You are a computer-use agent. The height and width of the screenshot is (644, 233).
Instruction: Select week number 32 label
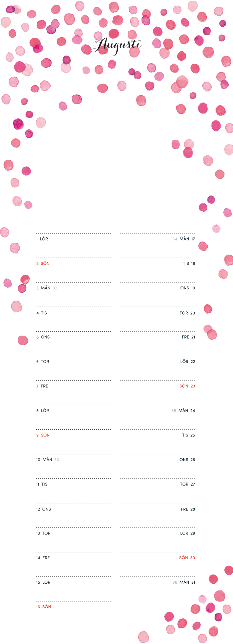coord(55,288)
